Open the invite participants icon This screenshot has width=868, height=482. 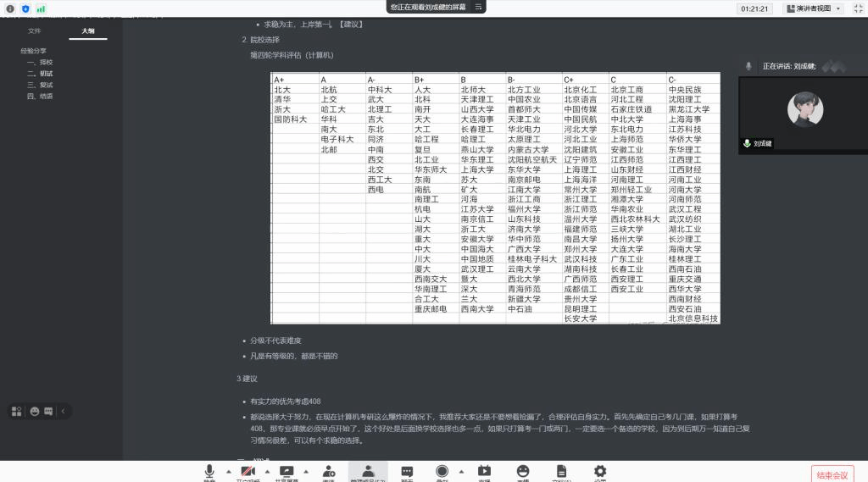tap(328, 471)
